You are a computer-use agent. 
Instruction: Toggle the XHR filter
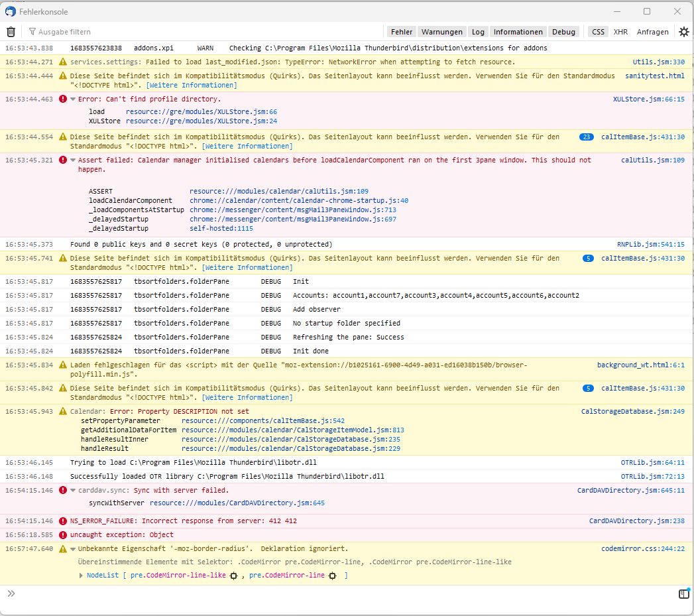tap(620, 32)
